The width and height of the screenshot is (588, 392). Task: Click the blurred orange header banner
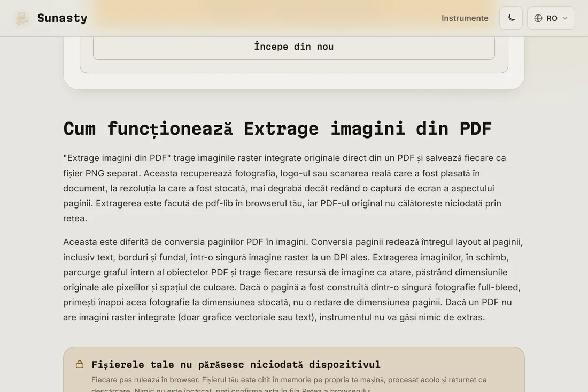[x=293, y=14]
